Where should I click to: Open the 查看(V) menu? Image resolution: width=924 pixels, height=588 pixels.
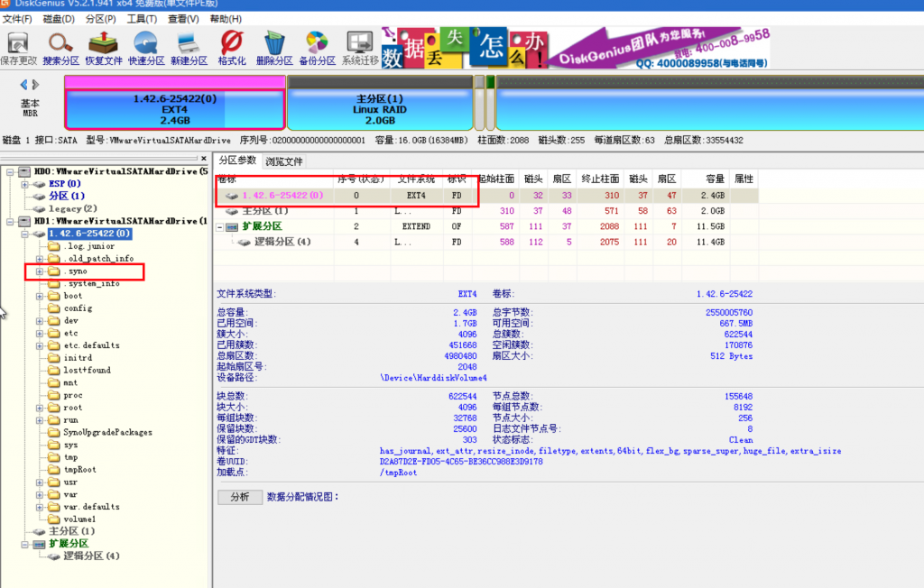tap(183, 19)
